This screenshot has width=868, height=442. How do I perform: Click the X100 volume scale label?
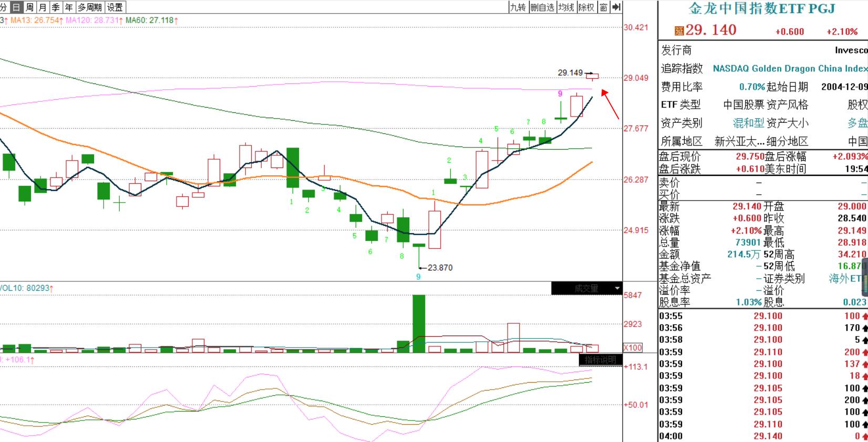tap(633, 348)
